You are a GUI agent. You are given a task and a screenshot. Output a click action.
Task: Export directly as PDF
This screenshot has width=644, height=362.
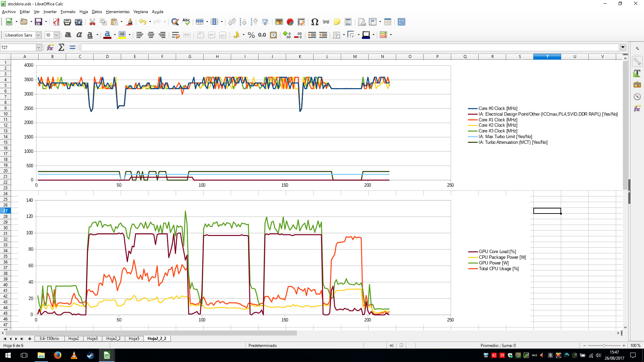56,22
